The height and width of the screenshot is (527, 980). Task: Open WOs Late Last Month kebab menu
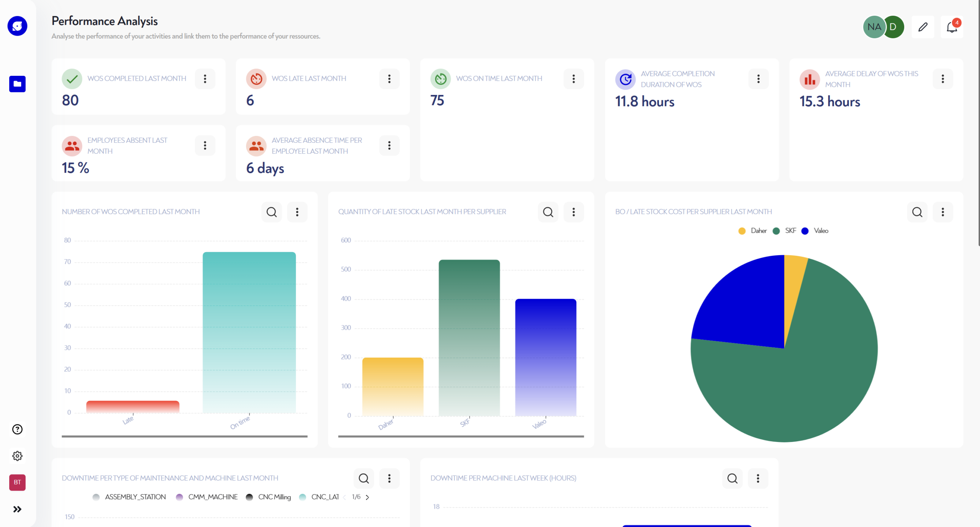[x=389, y=79]
